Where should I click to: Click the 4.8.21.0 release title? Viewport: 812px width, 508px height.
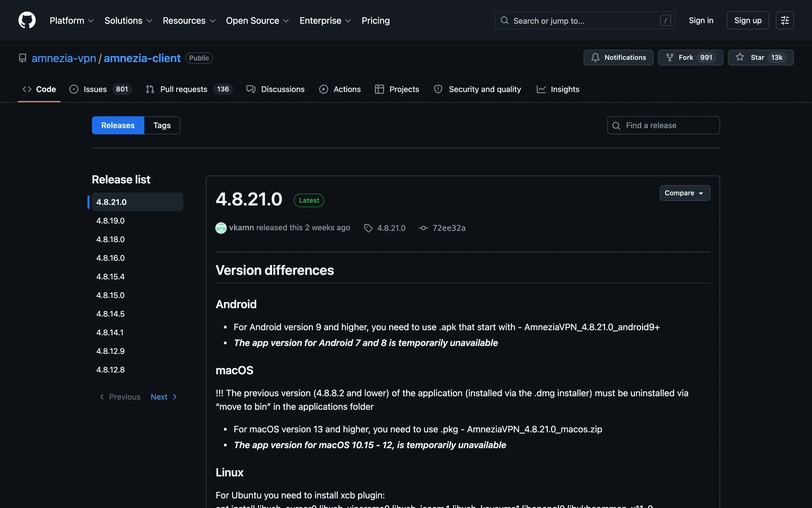[249, 199]
